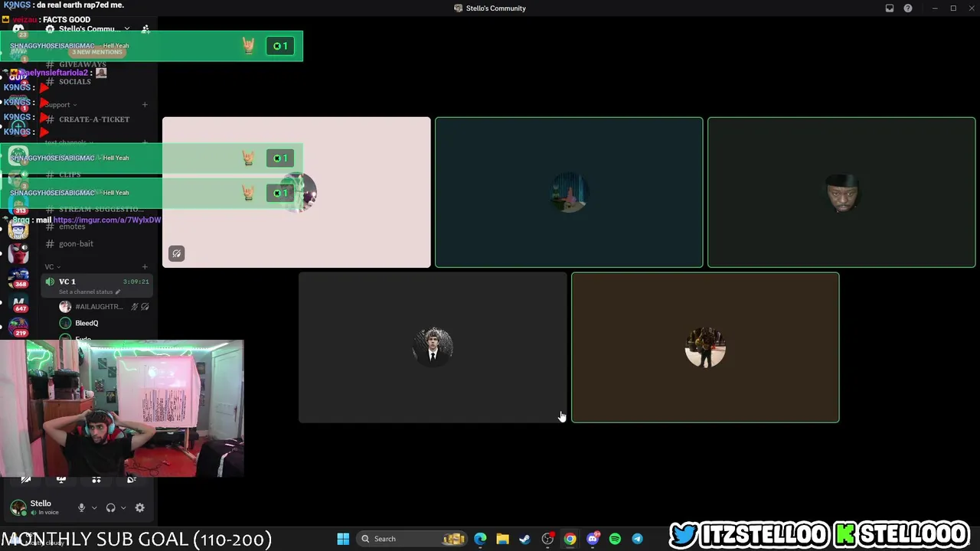The image size is (980, 551).
Task: Toggle screen share button above user panel
Action: pyautogui.click(x=61, y=480)
